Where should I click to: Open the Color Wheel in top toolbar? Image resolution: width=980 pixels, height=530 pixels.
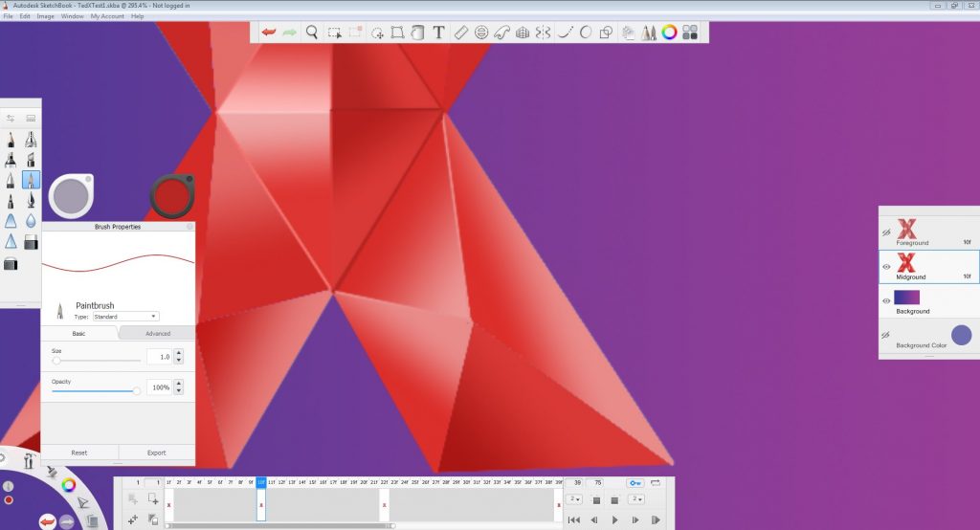[x=669, y=33]
